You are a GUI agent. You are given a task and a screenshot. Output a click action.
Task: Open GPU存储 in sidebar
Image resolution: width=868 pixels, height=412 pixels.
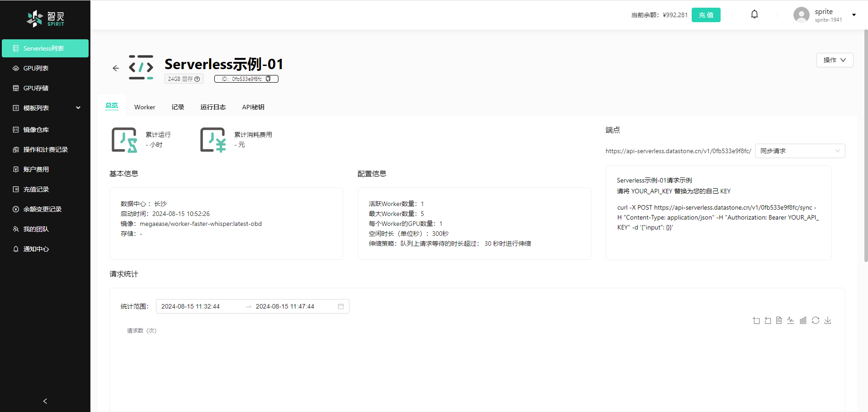click(x=45, y=88)
